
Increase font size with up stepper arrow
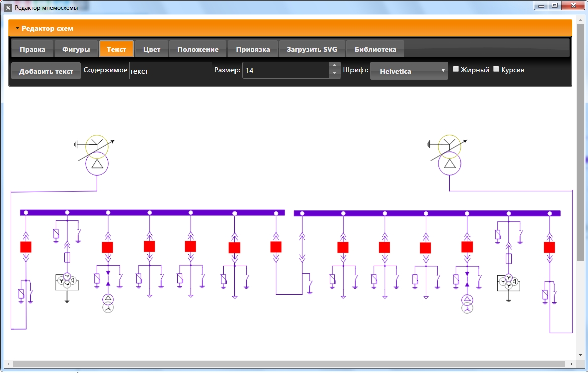pos(335,65)
